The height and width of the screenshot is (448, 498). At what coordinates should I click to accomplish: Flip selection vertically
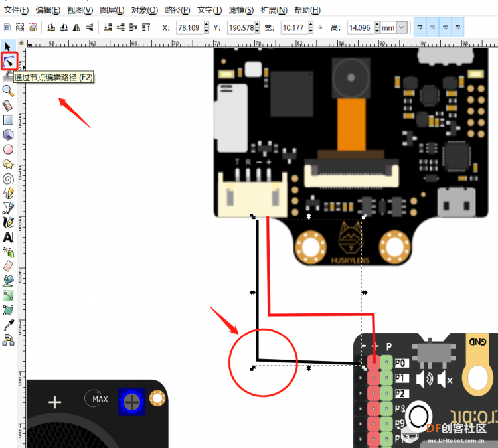[89, 28]
